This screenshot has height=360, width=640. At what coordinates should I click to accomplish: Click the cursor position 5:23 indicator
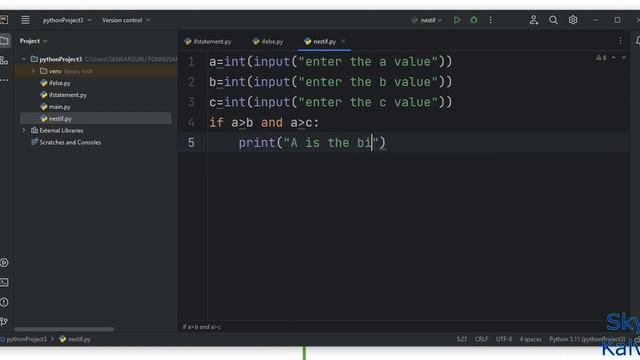coord(462,339)
